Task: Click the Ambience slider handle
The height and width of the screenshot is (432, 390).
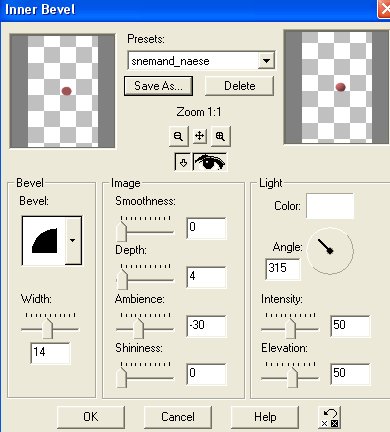Action: point(138,328)
